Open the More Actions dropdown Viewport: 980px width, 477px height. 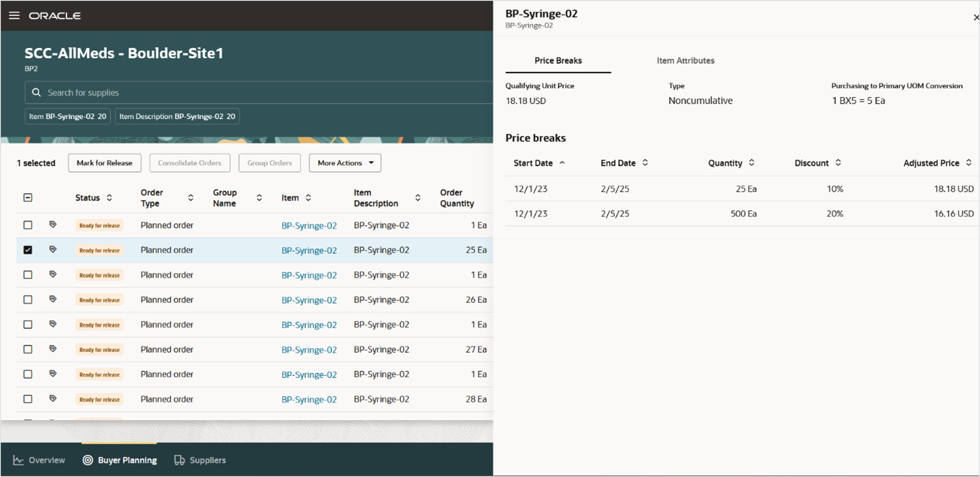[345, 163]
